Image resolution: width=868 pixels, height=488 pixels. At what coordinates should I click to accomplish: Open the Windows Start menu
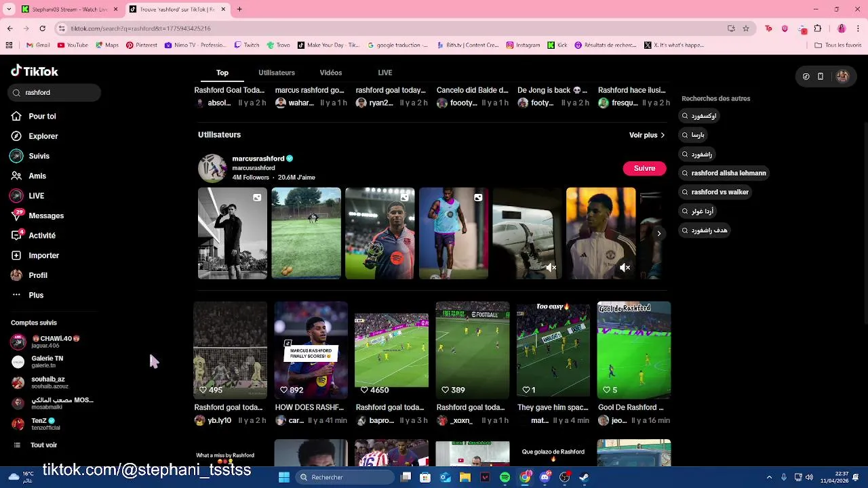click(x=284, y=477)
